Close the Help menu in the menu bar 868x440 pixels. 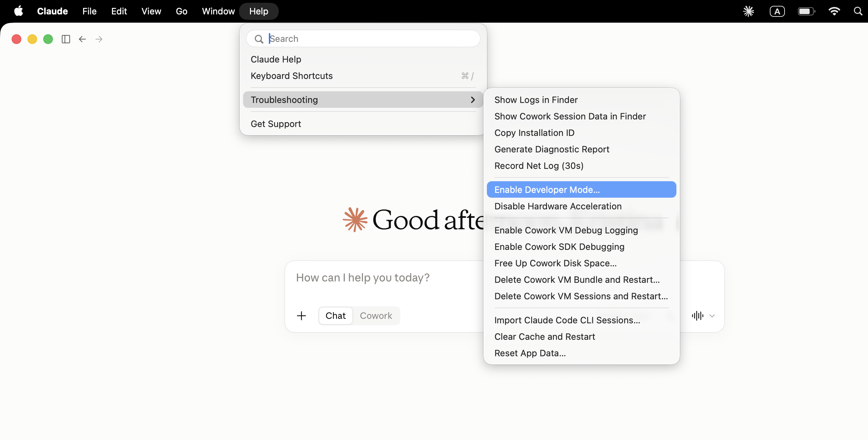[x=259, y=11]
